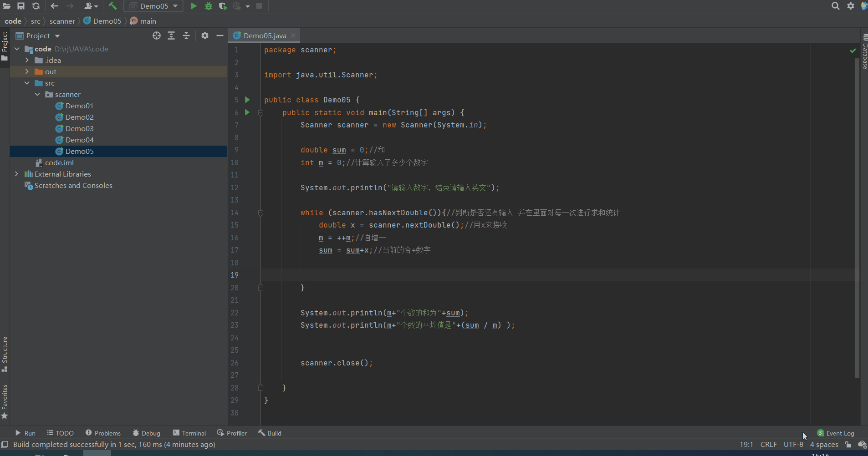Click UTF-8 encoding in status bar
Screen dimensions: 868x456
(793, 445)
